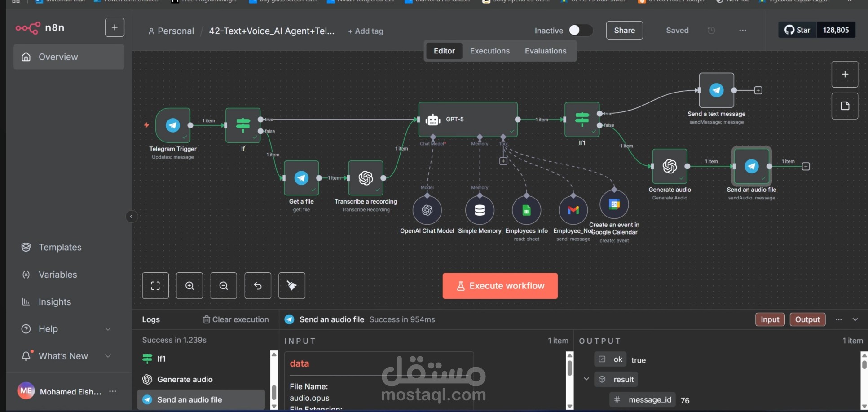Image resolution: width=868 pixels, height=412 pixels.
Task: Select Generate audio in the logs list
Action: pos(201,379)
